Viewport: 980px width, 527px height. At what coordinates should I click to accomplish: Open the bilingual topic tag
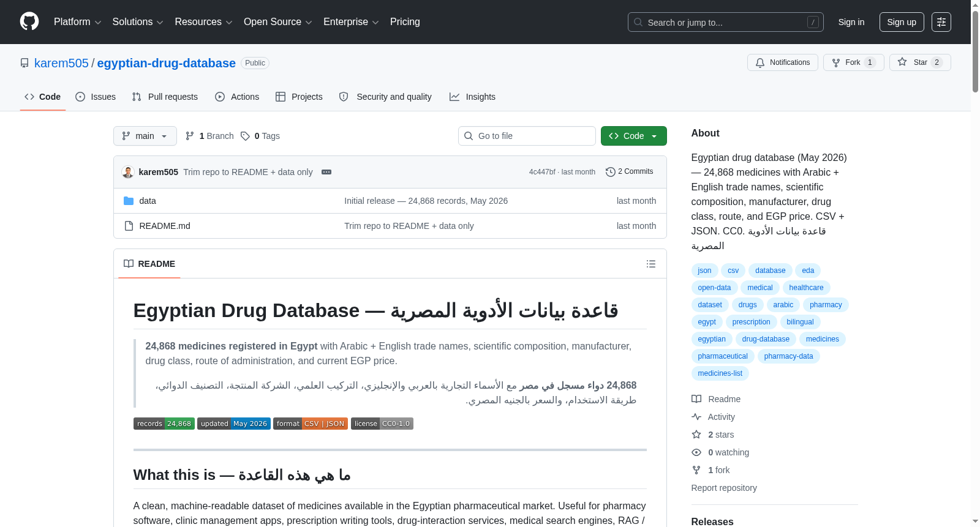tap(800, 322)
